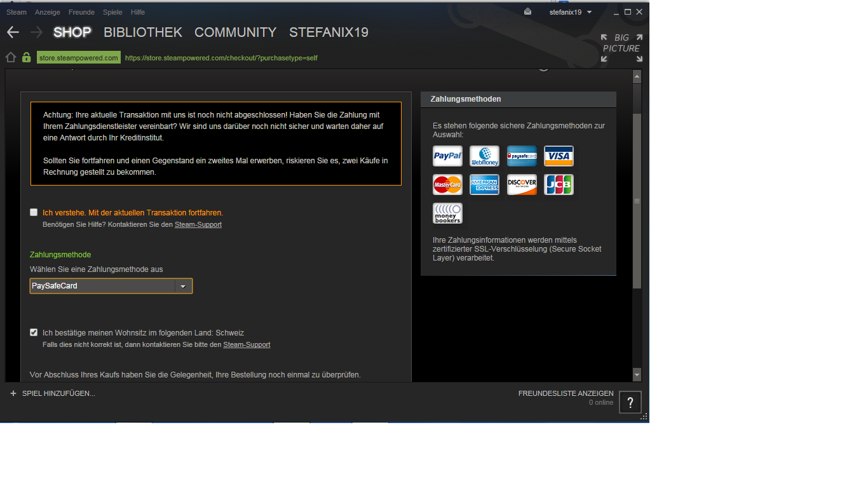The width and height of the screenshot is (868, 488).
Task: Click FREUNDESLISTE ANZEIGEN
Action: coord(566,393)
